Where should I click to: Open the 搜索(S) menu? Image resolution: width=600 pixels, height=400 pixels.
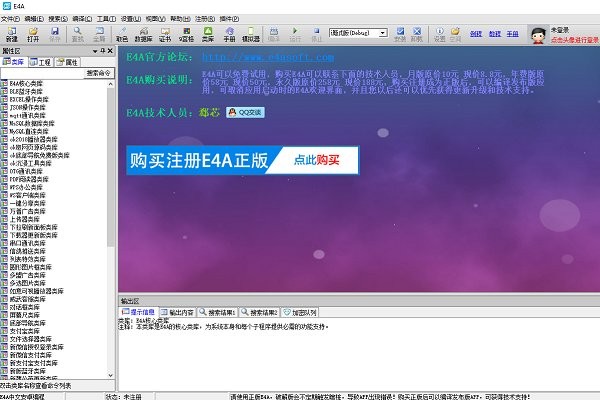pos(58,18)
